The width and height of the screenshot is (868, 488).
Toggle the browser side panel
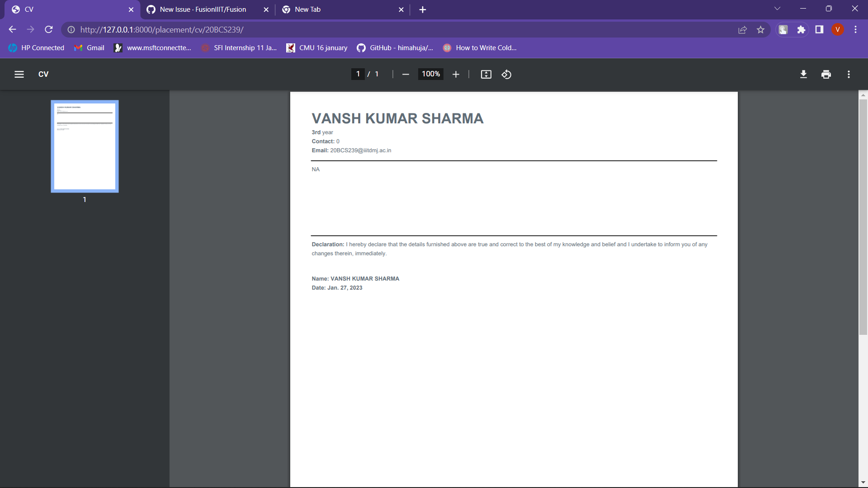[819, 30]
